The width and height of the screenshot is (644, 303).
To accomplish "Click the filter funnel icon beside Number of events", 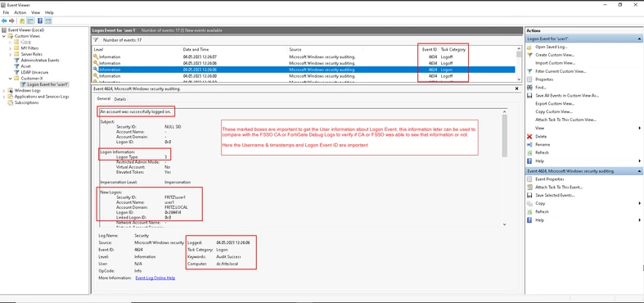I will click(96, 40).
